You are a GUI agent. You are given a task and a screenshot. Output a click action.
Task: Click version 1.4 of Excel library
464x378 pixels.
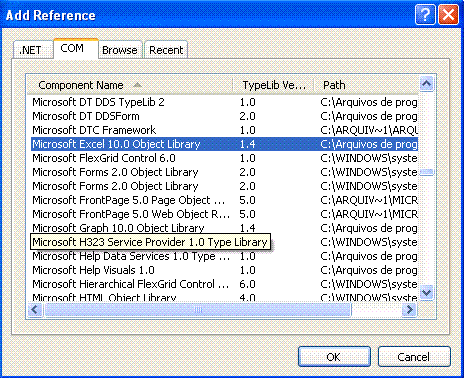[247, 144]
